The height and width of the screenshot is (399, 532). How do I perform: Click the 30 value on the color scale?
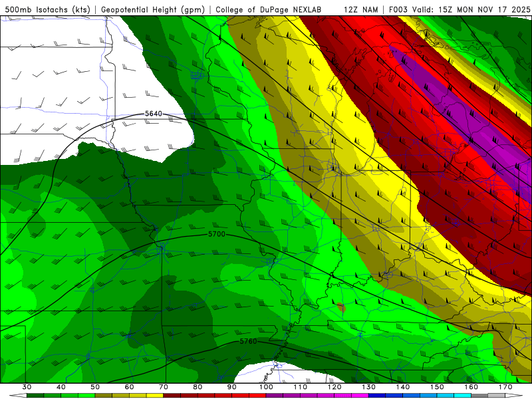point(27,387)
